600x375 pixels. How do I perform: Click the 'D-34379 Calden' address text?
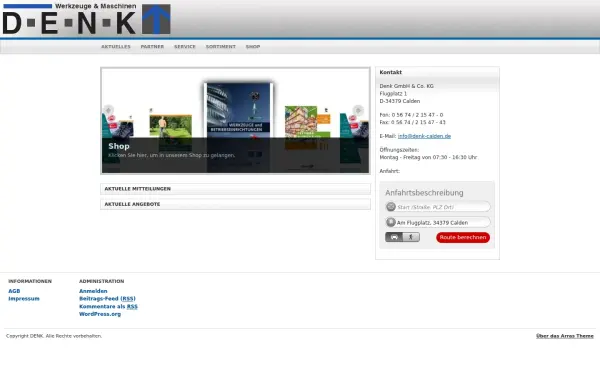click(399, 101)
